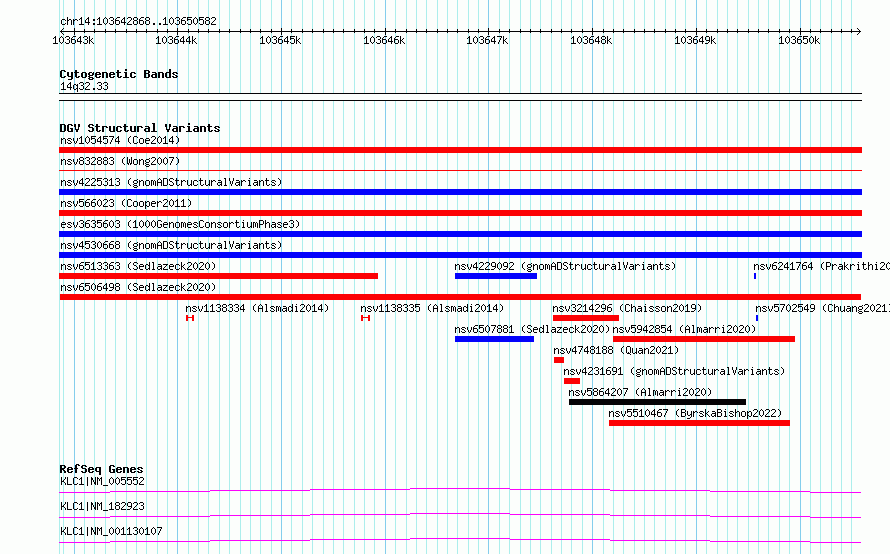Viewport: 890px width, 554px height.
Task: Open KLC1|NM_001130107 transcript label
Action: [x=111, y=531]
